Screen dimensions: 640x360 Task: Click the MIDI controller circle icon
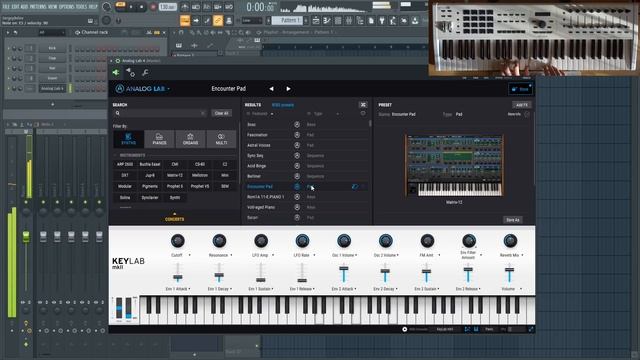404,329
